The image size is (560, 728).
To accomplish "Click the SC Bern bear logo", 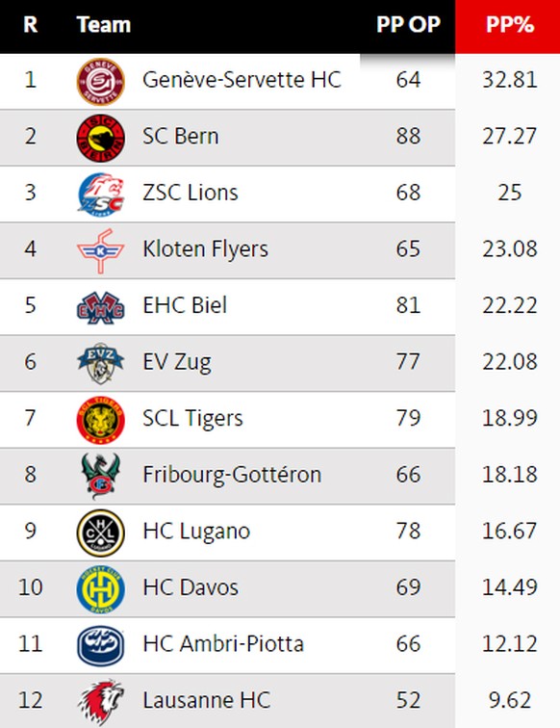I will tap(101, 138).
